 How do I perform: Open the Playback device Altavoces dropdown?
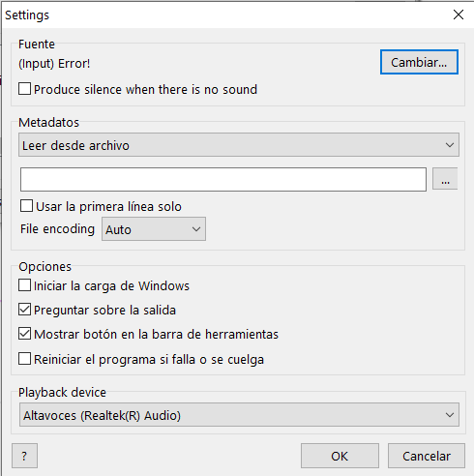[239, 415]
